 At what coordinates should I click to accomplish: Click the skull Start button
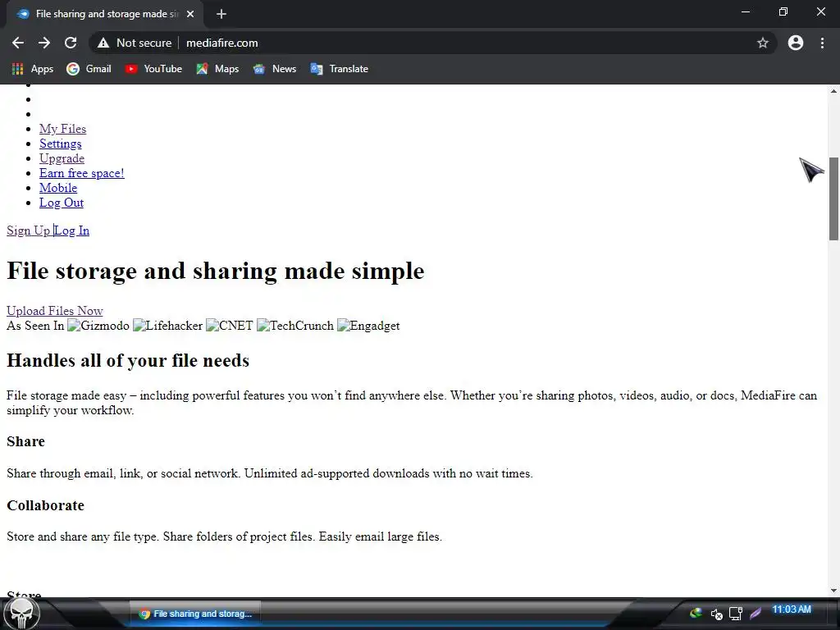click(x=21, y=614)
